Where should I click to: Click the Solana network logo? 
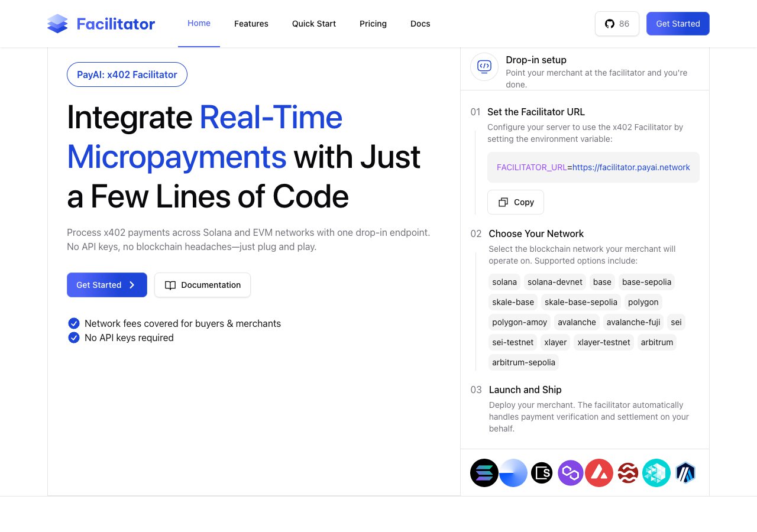tap(484, 473)
